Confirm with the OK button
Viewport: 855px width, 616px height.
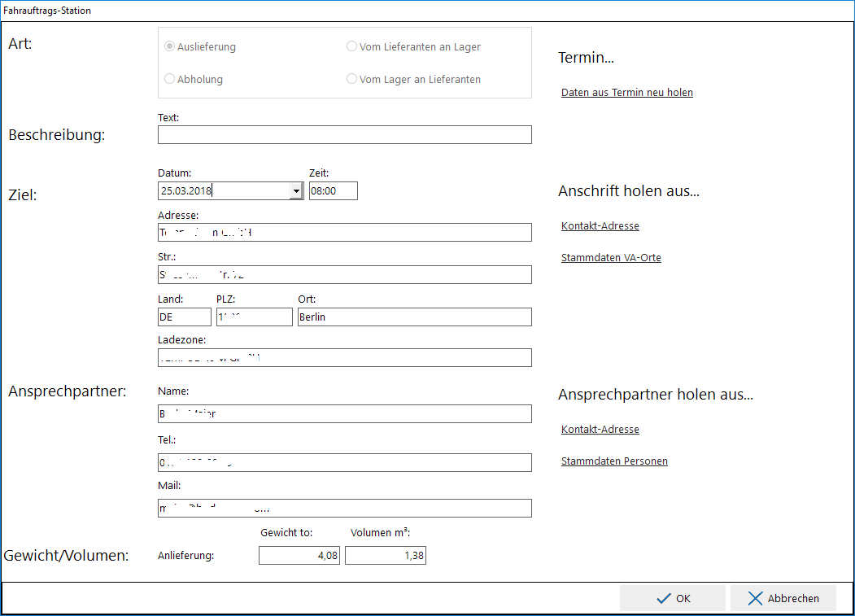click(672, 599)
